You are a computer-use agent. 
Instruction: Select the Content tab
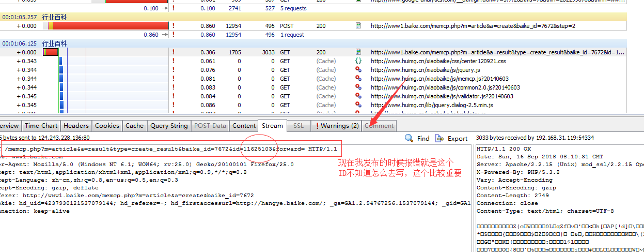(244, 126)
